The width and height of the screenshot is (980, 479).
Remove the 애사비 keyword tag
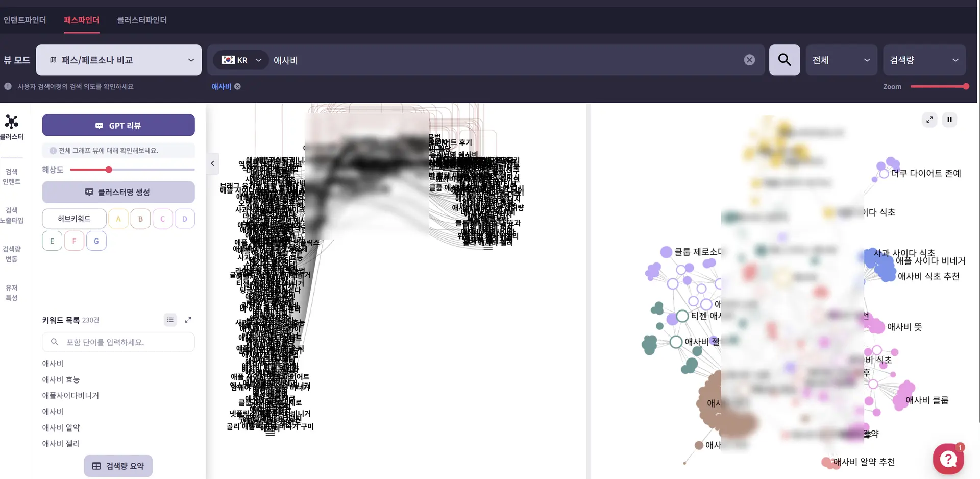[237, 87]
